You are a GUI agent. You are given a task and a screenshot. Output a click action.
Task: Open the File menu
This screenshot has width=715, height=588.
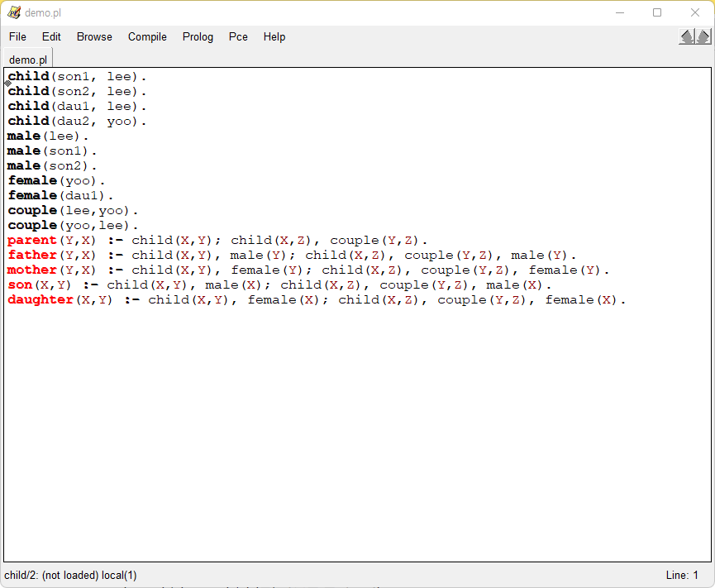point(17,37)
